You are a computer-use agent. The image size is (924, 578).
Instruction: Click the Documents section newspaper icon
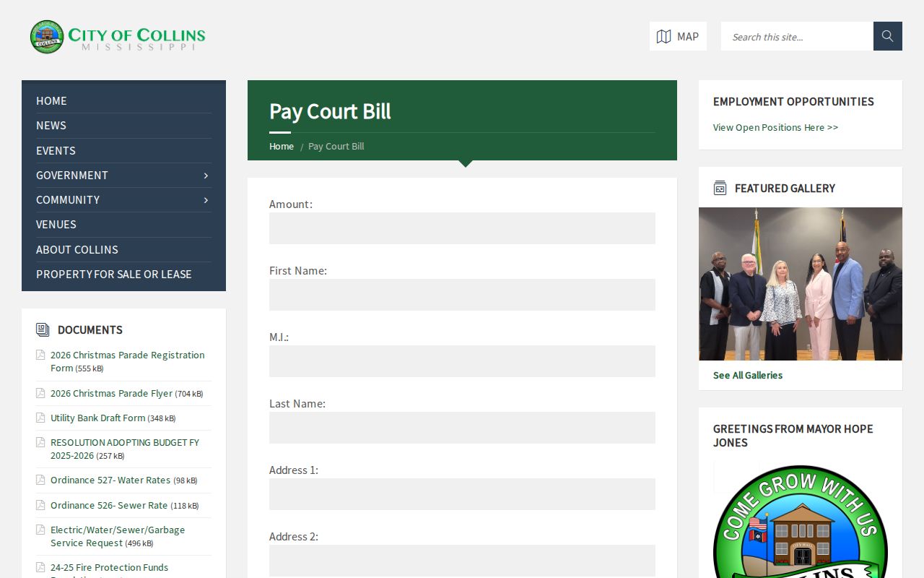(43, 329)
